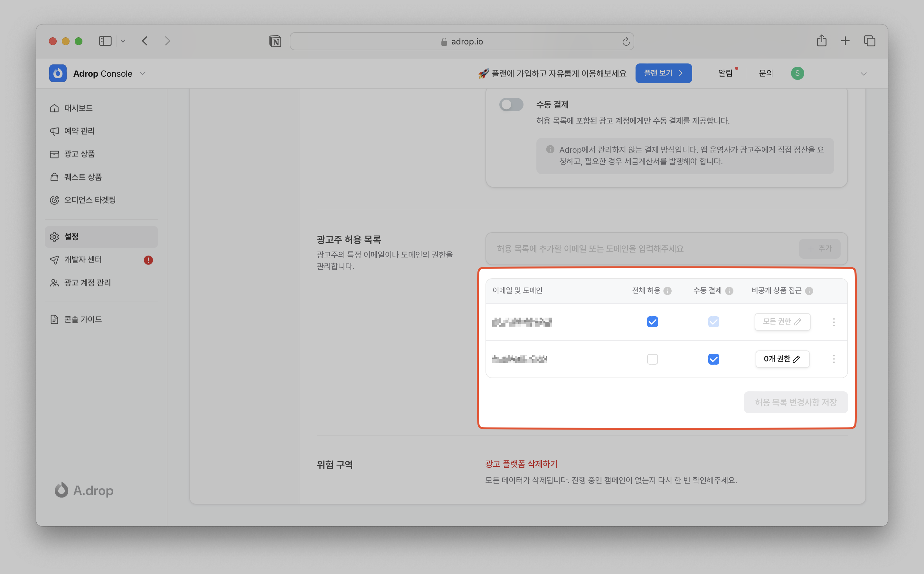The height and width of the screenshot is (574, 924).
Task: Click the Notion extension icon in toolbar
Action: (275, 41)
